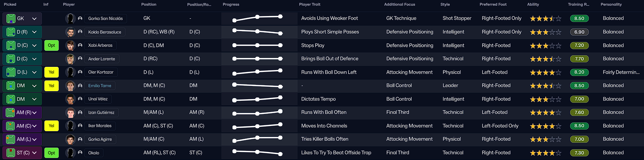Viewport: 644px width, 160px height.
Task: Open Gorka San Nicolás player name button
Action: point(105,18)
